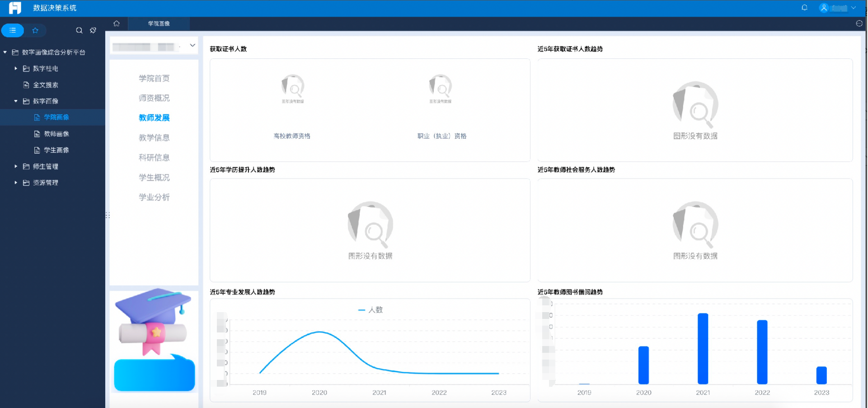
Task: Click the system logo in header
Action: click(15, 8)
